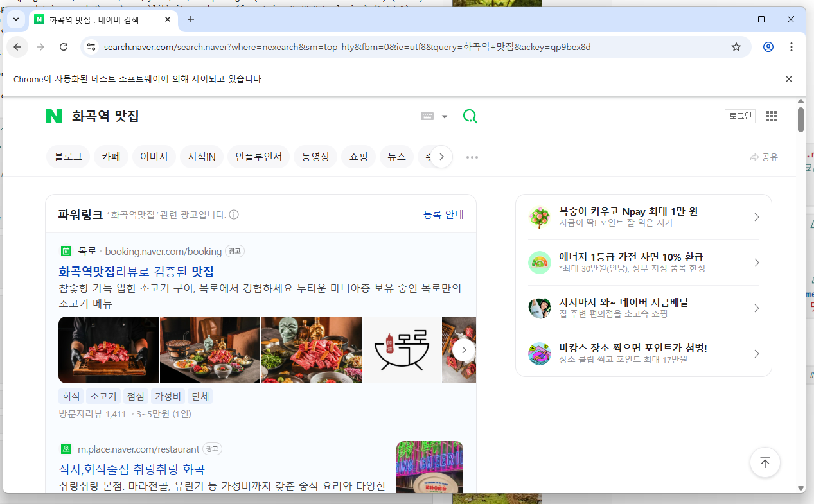814x504 pixels.
Task: Show more tabs with the right chevron
Action: pos(441,157)
